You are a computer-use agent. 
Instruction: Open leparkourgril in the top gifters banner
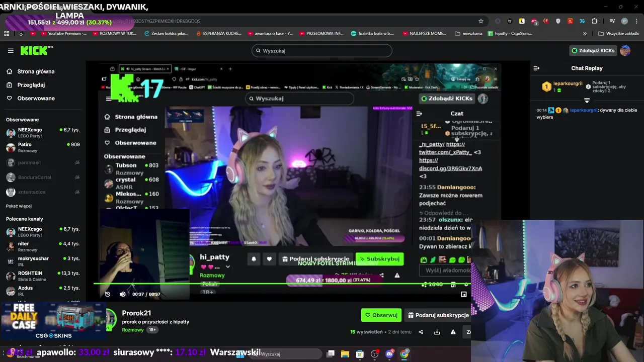click(568, 83)
